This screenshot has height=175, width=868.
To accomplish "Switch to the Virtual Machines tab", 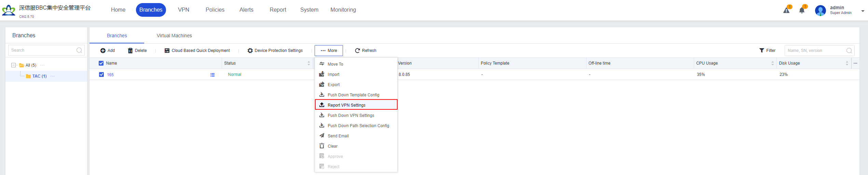I will 174,36.
